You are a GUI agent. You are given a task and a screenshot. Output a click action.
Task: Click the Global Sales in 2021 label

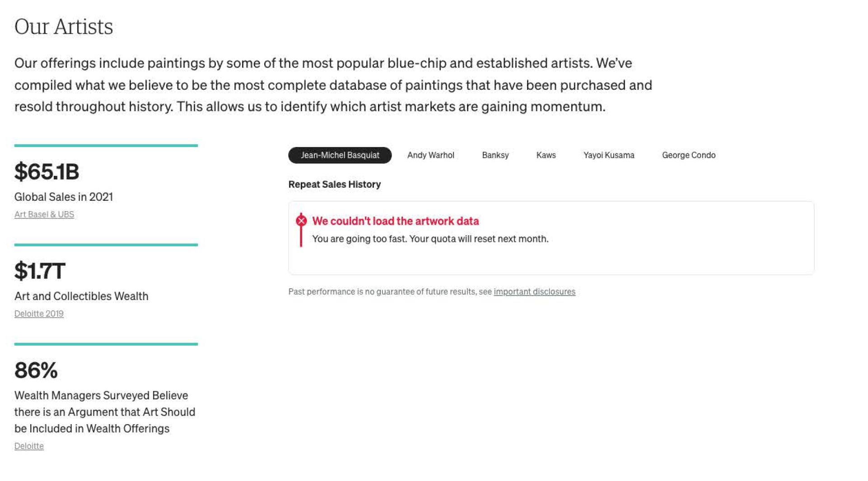64,197
